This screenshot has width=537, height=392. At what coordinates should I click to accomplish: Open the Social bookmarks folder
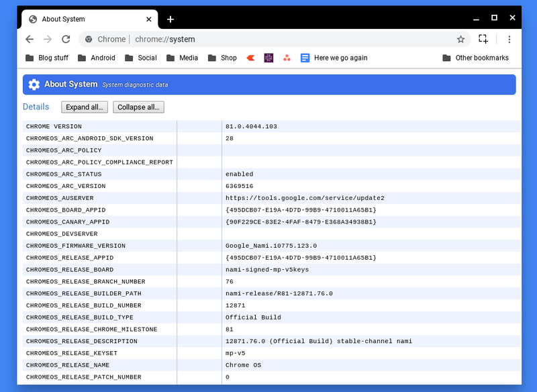[x=141, y=58]
